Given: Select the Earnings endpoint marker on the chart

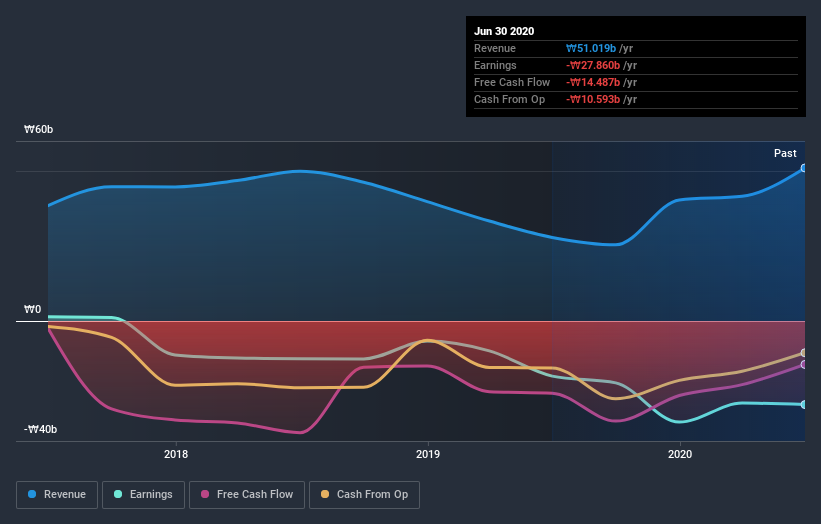Looking at the screenshot, I should (x=804, y=405).
